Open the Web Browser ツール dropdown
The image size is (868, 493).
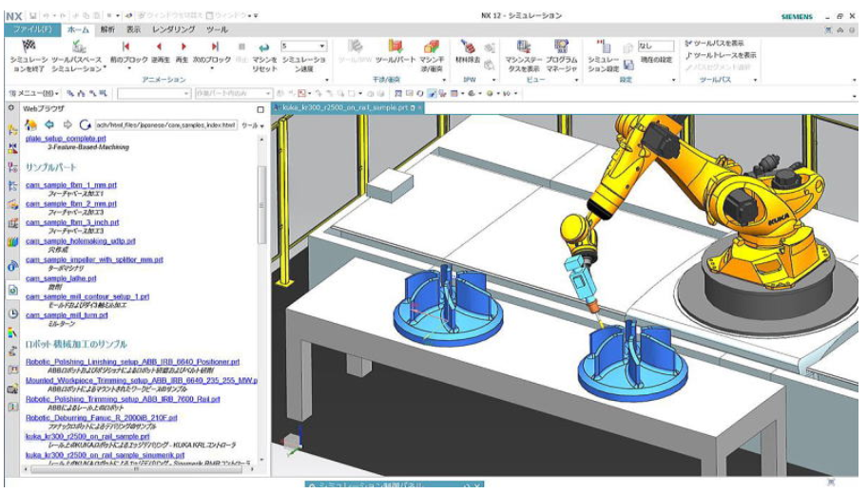[x=253, y=125]
